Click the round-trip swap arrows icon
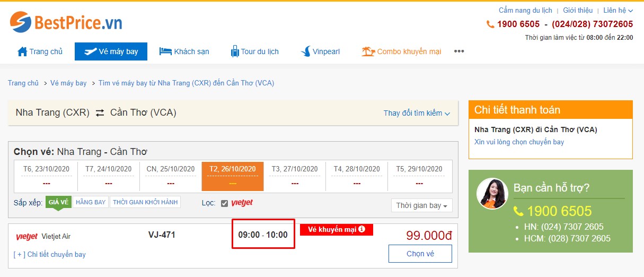 (x=100, y=112)
